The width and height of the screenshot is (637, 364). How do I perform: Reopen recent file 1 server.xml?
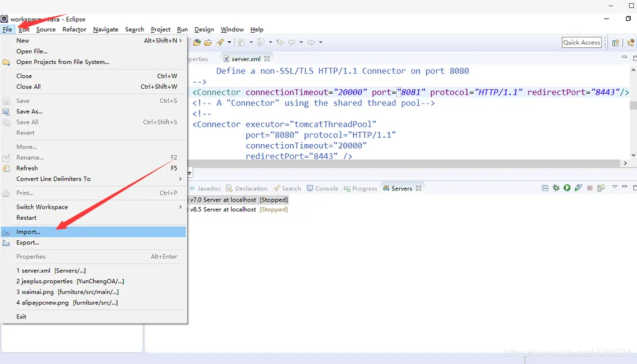pyautogui.click(x=94, y=270)
